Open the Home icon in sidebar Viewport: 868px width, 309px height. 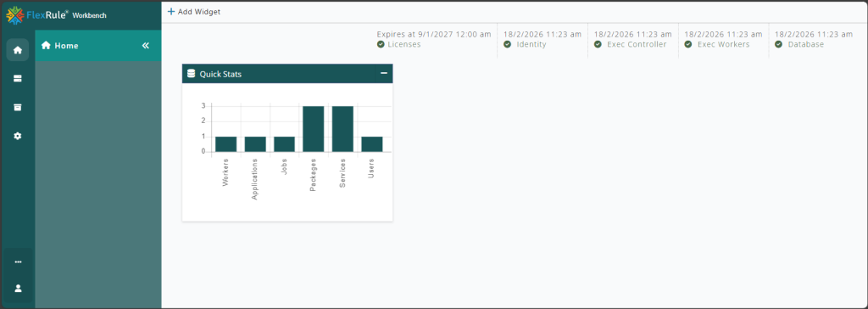tap(18, 50)
